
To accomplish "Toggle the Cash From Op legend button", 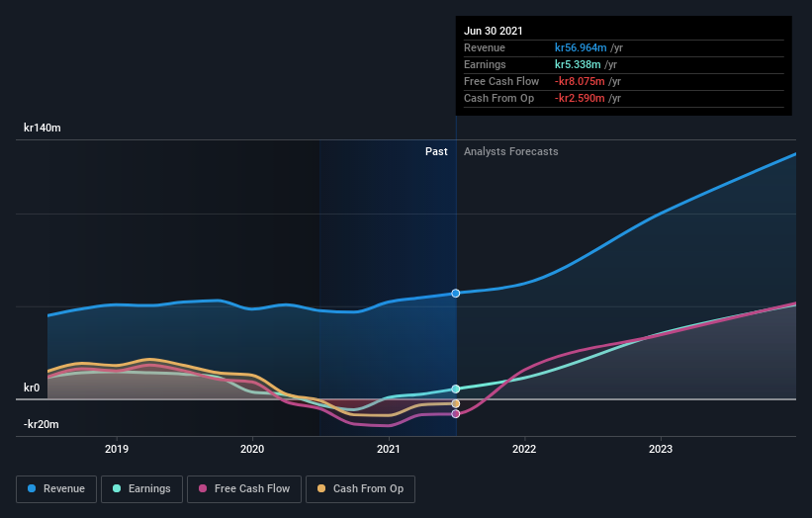I will pos(360,489).
